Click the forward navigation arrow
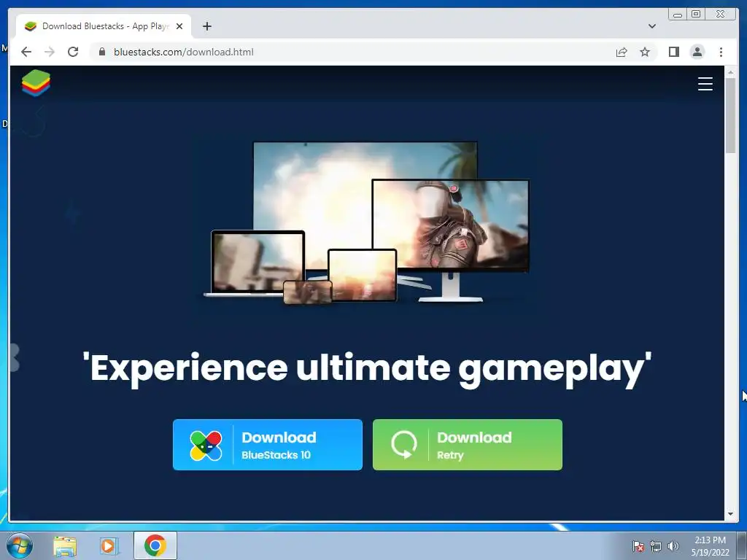The width and height of the screenshot is (747, 560). click(x=50, y=52)
